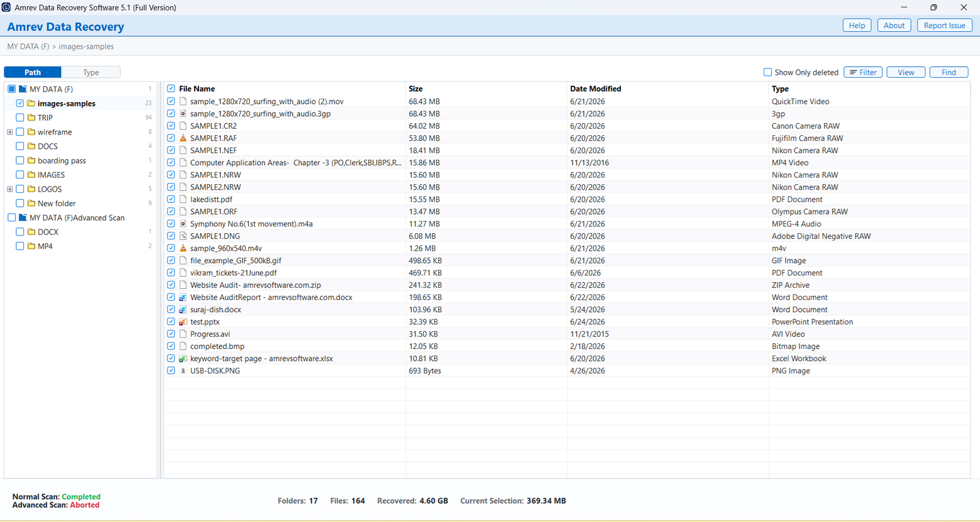980x522 pixels.
Task: Click the Recovered 4.60 GB status value
Action: [434, 501]
